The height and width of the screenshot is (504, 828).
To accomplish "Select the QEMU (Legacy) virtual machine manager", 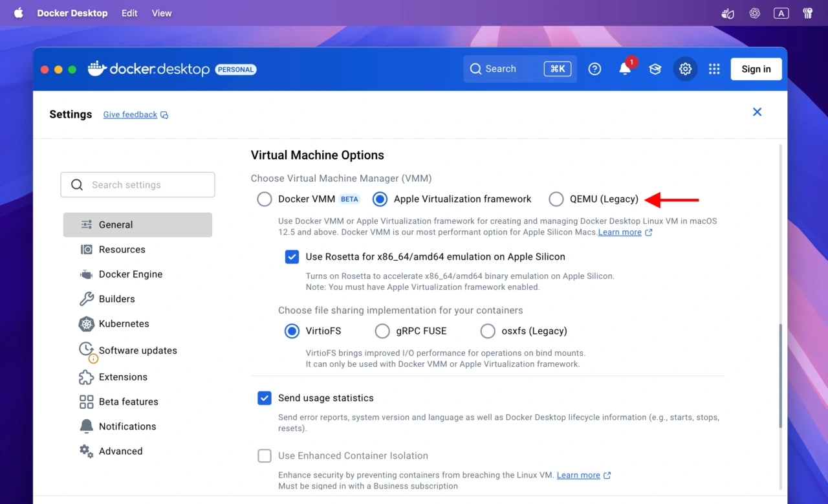I will click(556, 199).
